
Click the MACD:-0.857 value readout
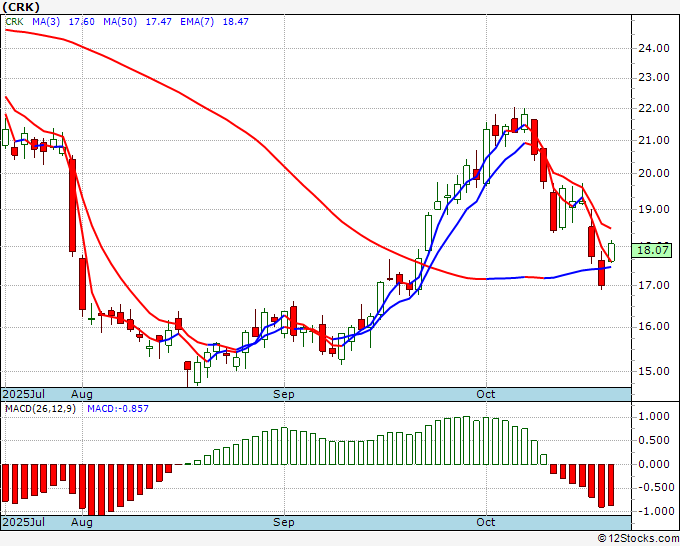click(118, 409)
